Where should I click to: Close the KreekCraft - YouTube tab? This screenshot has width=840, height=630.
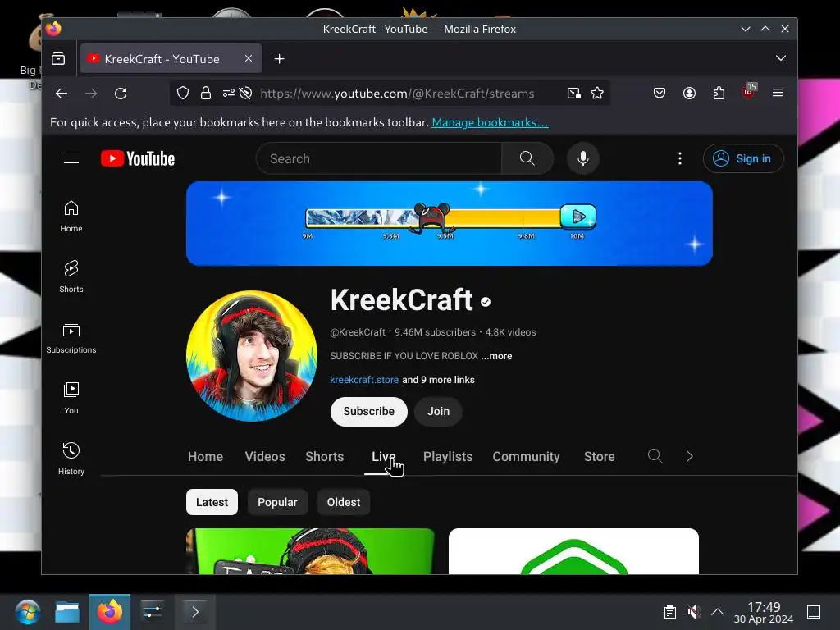click(x=249, y=58)
